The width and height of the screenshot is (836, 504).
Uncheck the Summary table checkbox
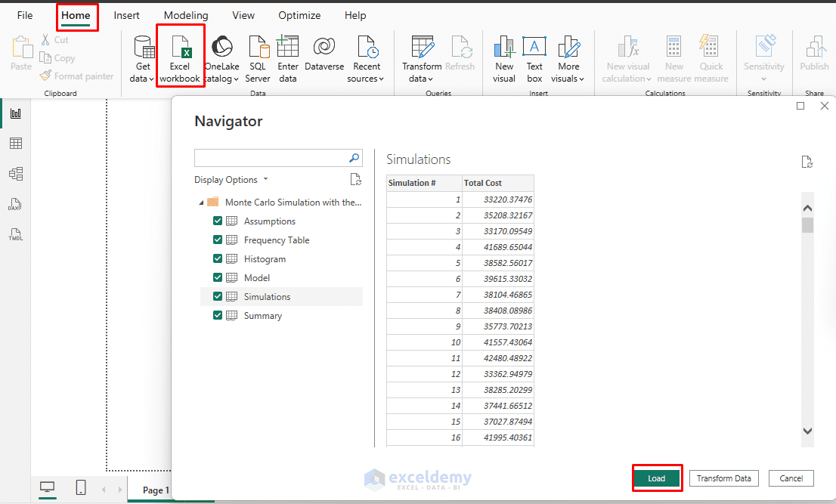[218, 315]
